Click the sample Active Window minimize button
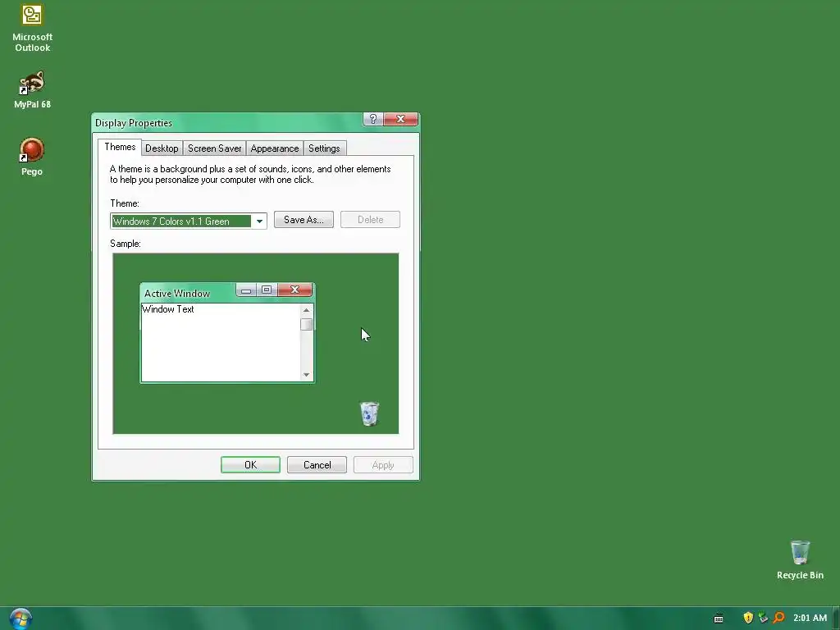Viewport: 840px width, 630px height. 246,290
